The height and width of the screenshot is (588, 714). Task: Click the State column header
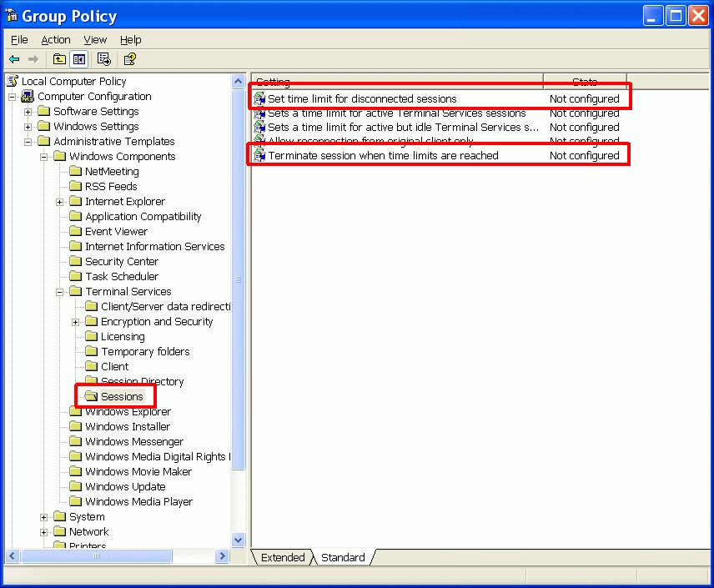[x=585, y=82]
